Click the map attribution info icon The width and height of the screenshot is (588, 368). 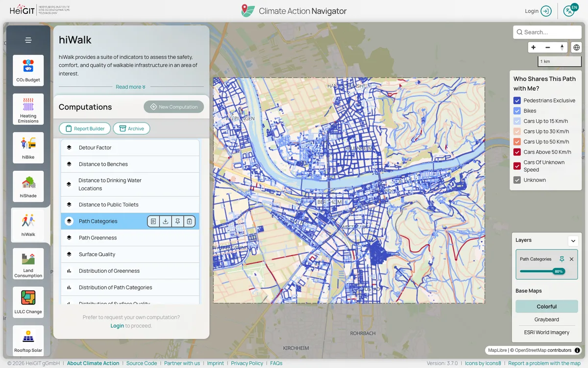(x=577, y=350)
